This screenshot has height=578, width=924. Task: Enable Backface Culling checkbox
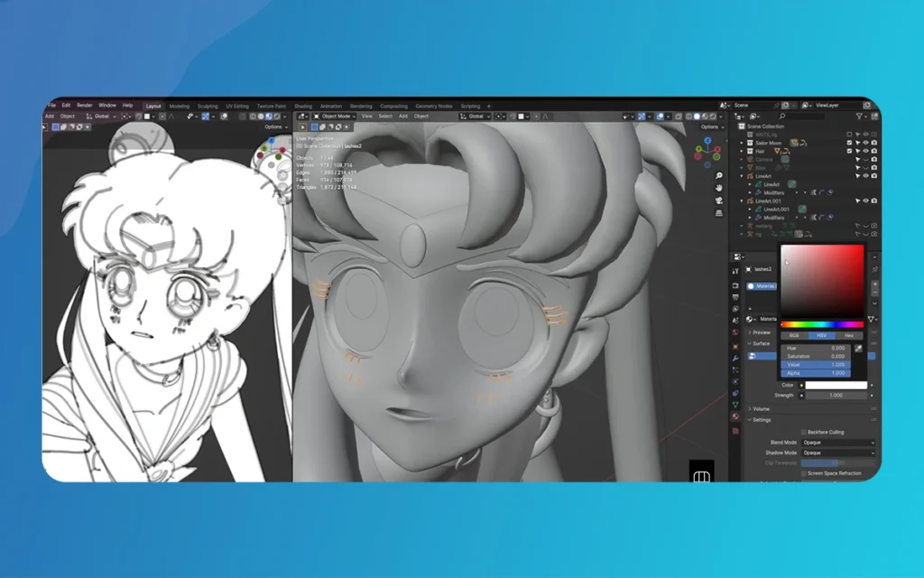804,433
